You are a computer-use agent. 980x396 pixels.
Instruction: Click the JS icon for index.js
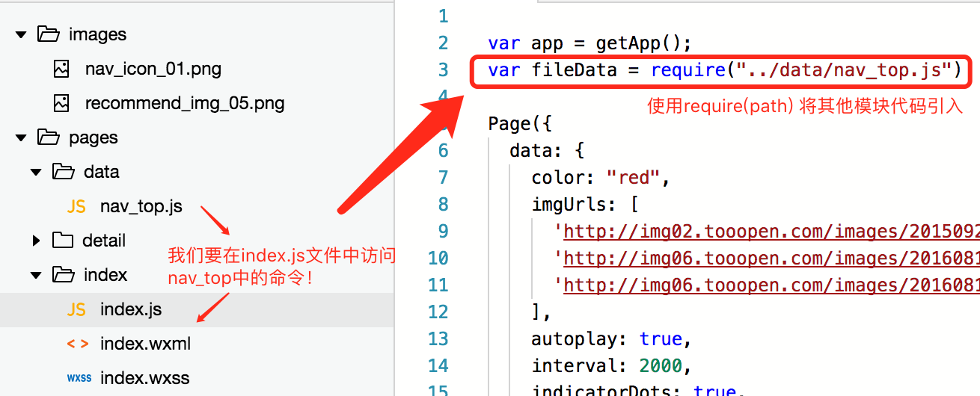[76, 309]
